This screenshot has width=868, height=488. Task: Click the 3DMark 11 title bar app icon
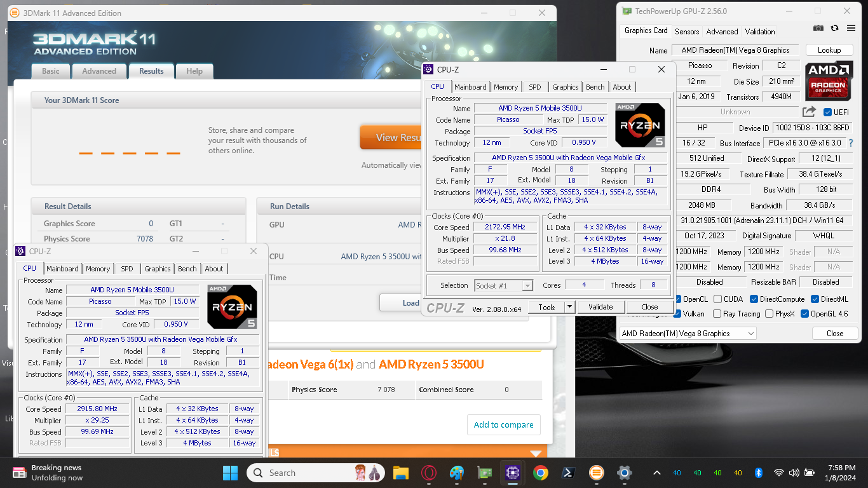coord(14,13)
